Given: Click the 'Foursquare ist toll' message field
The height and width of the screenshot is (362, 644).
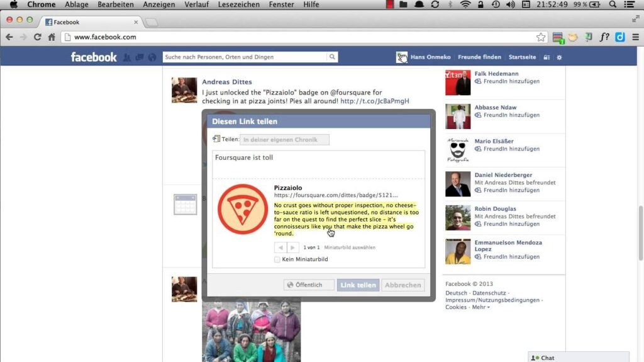Looking at the screenshot, I should point(318,164).
